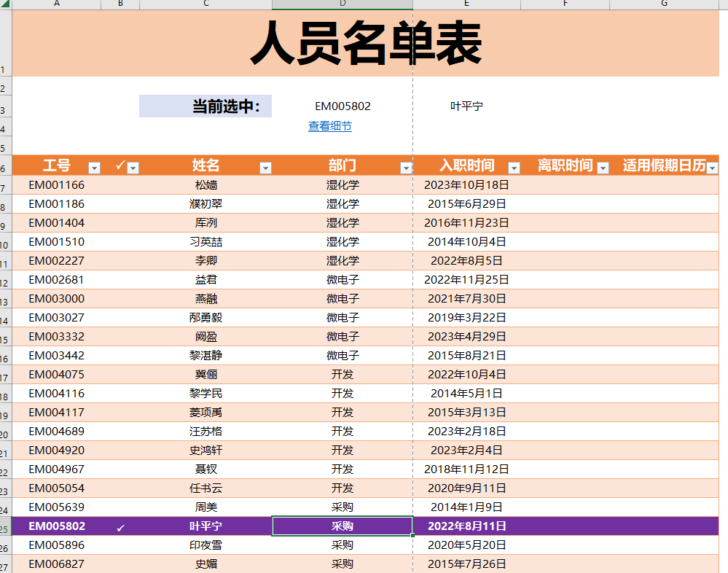
Task: Open the 离职时间 column filter
Action: [602, 167]
